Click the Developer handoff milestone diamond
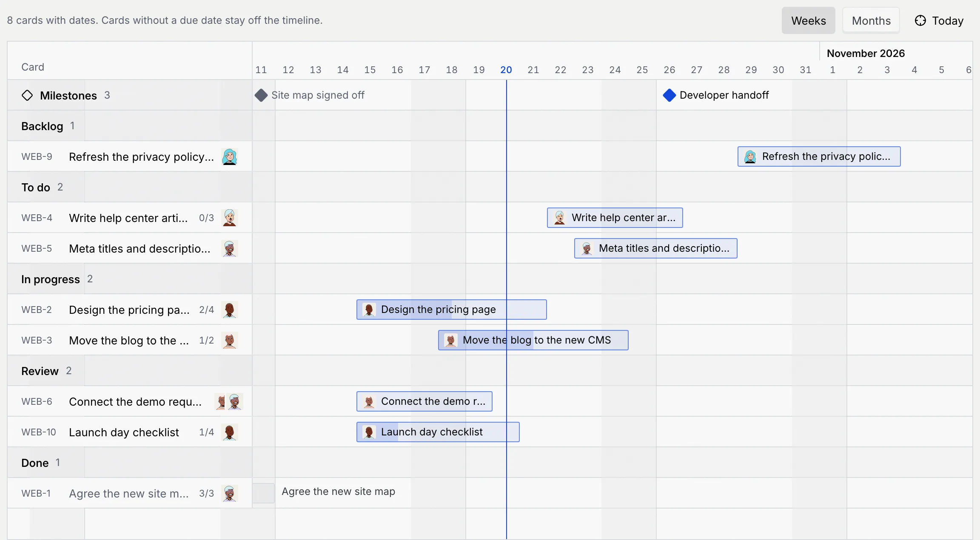The image size is (980, 540). (x=669, y=95)
